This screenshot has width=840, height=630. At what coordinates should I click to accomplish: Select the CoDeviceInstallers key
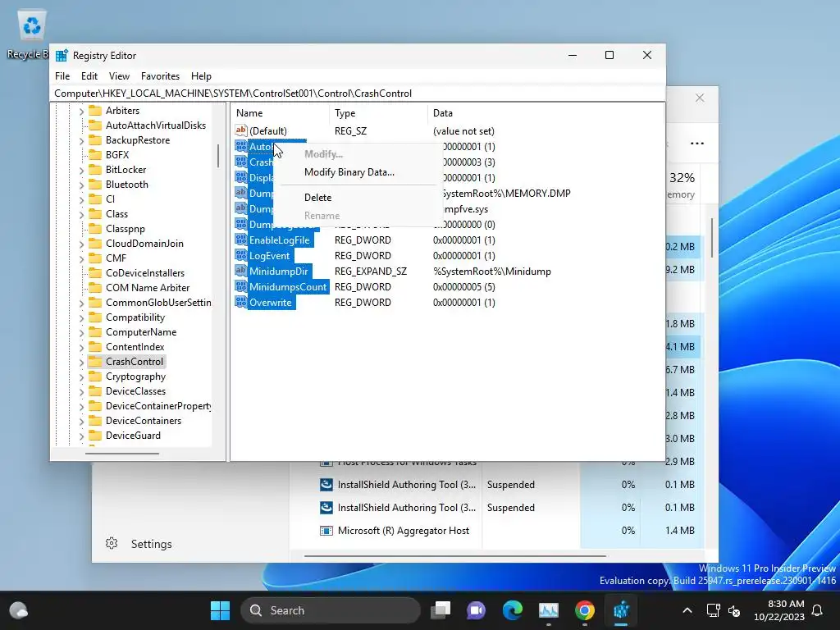(x=145, y=273)
